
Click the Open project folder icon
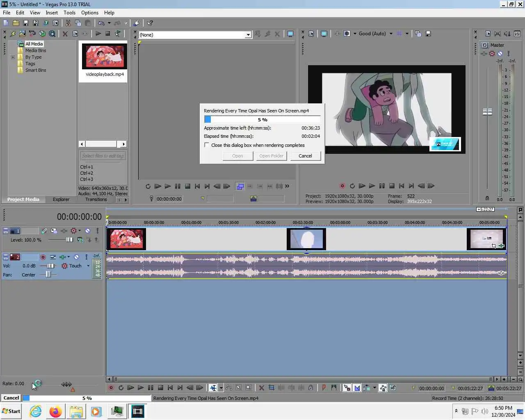point(16,23)
